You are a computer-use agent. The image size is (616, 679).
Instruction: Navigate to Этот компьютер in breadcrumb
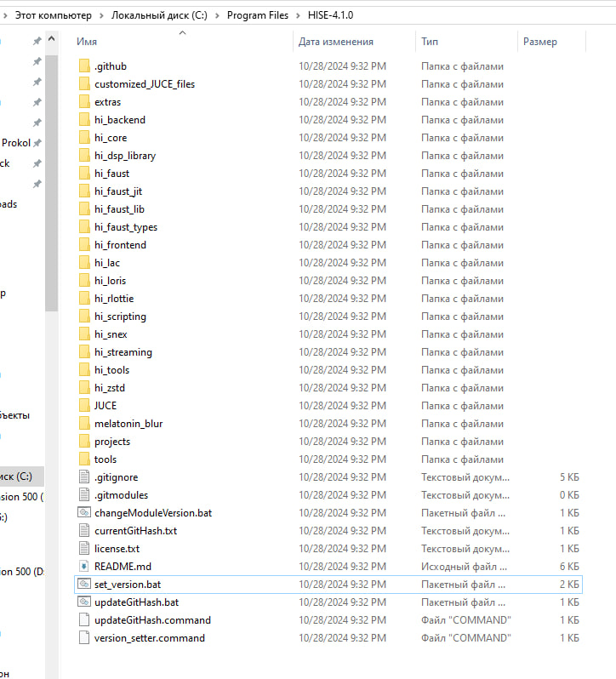[54, 15]
